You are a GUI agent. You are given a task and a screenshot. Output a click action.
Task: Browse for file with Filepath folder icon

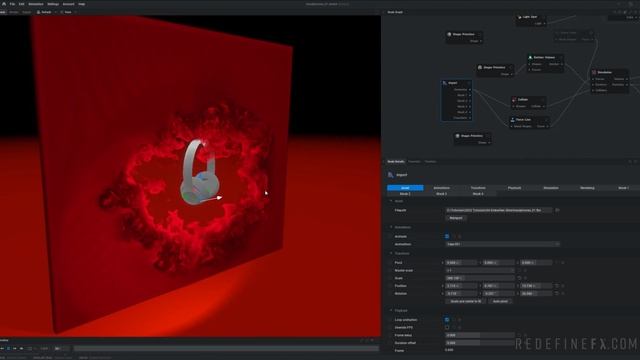point(557,210)
